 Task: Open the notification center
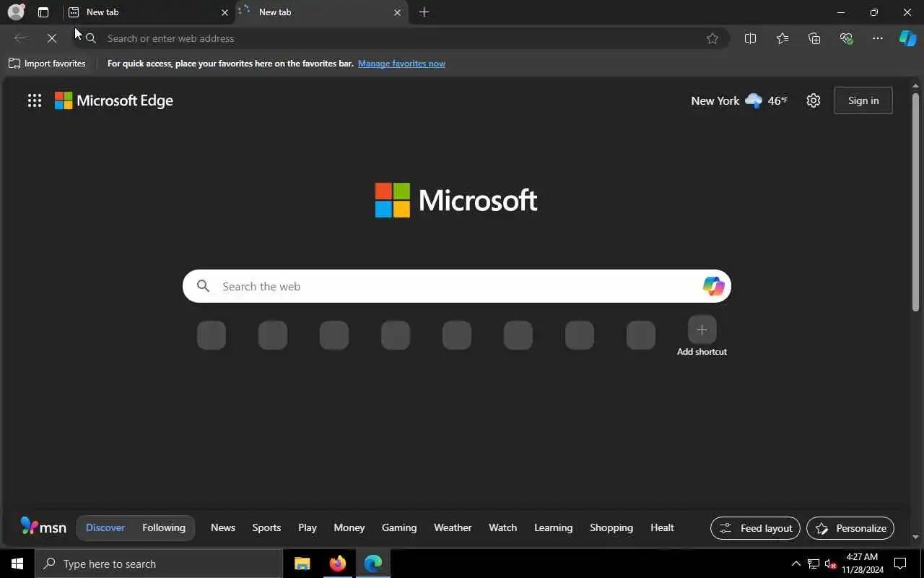pyautogui.click(x=900, y=564)
